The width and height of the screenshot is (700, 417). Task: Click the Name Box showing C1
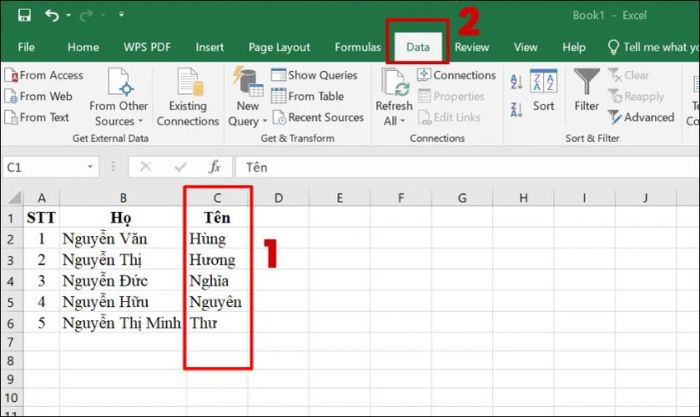coord(44,167)
